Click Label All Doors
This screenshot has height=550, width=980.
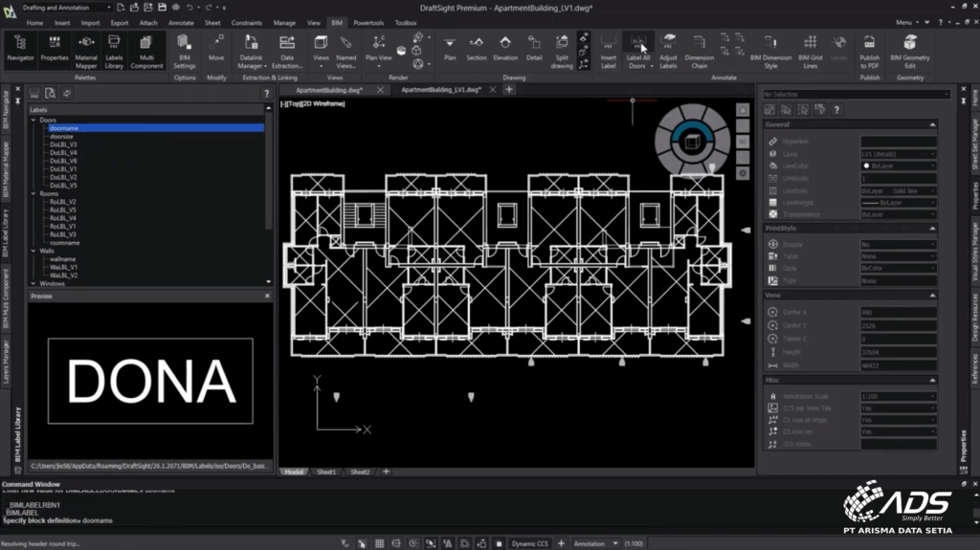(638, 52)
